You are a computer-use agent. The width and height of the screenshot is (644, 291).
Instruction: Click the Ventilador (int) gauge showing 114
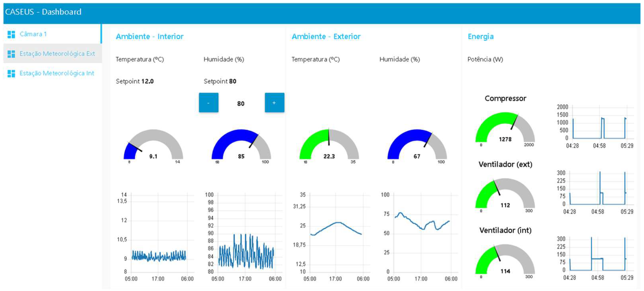[x=505, y=261]
